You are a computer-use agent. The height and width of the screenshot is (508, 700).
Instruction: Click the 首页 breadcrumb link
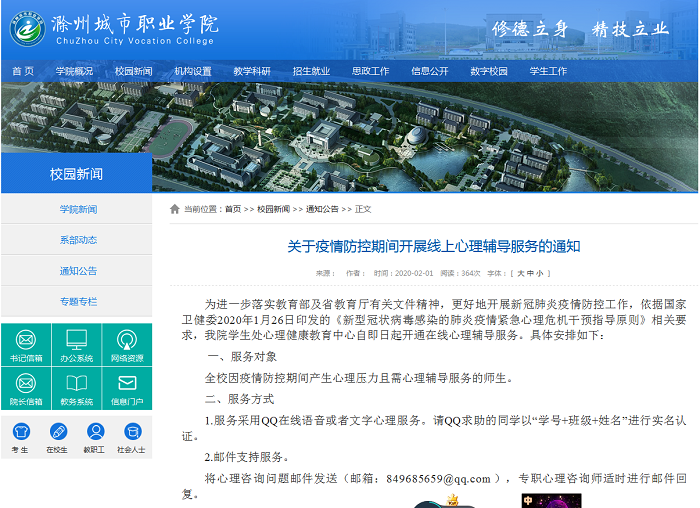(x=233, y=209)
